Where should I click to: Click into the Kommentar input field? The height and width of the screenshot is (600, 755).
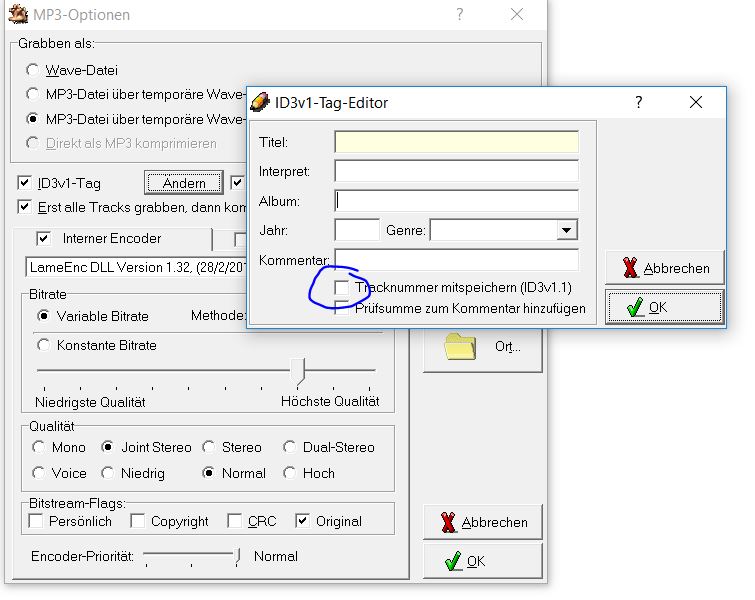point(456,260)
